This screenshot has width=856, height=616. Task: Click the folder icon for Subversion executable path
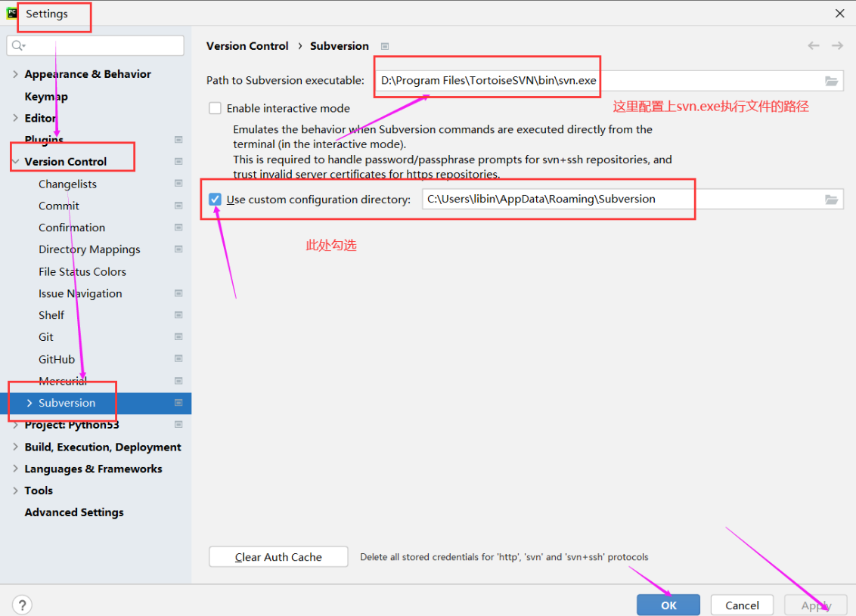click(x=831, y=81)
